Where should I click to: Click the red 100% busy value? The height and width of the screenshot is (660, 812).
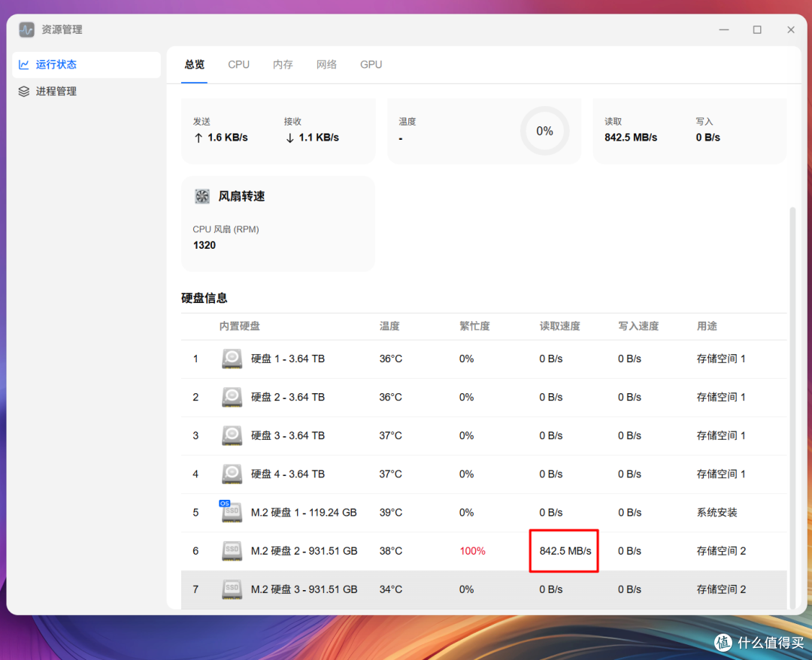472,551
